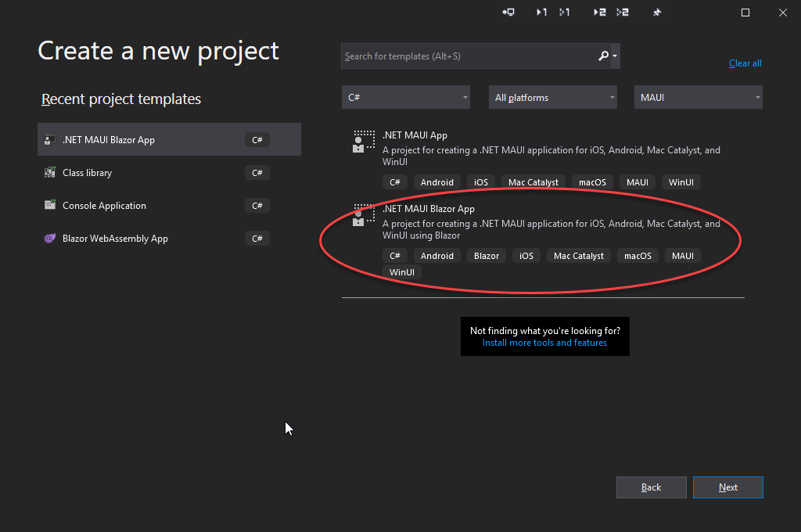Click the C# tag under .NET MAUI App

[x=395, y=182]
